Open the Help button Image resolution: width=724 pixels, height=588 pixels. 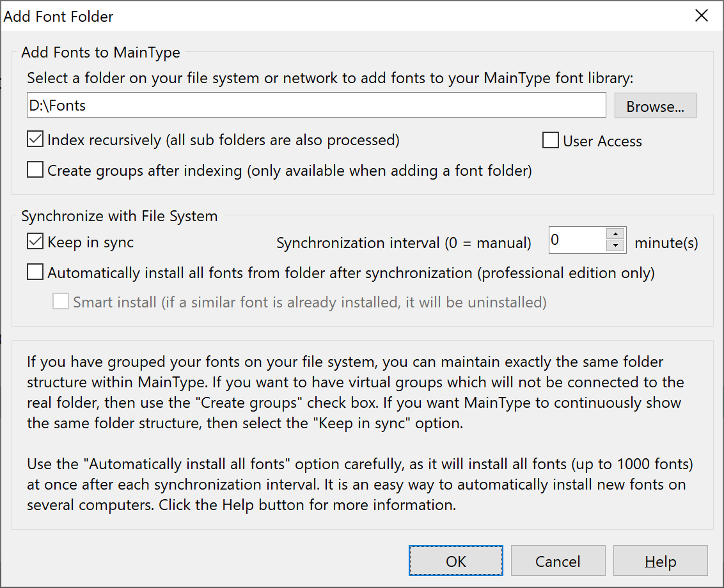(660, 561)
